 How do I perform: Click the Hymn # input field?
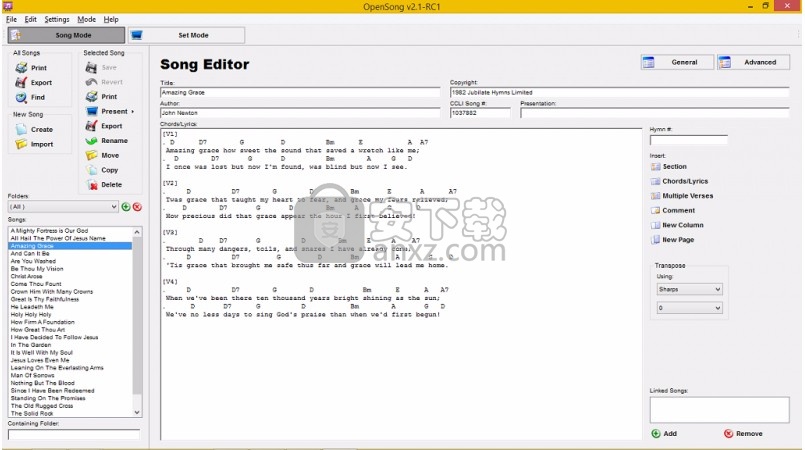pyautogui.click(x=688, y=140)
